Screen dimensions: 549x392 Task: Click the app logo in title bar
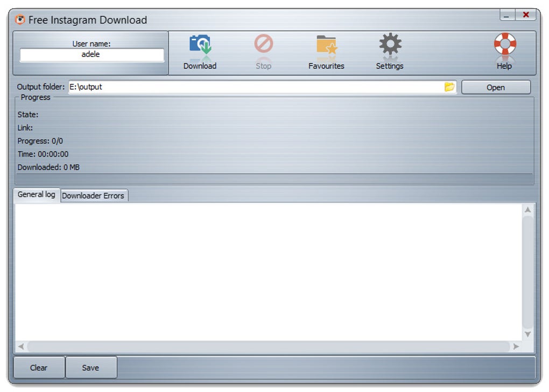point(20,20)
